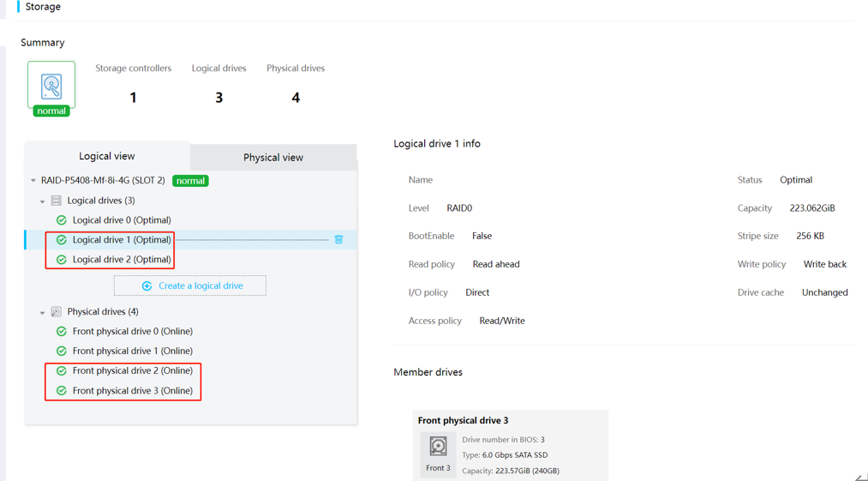868x481 pixels.
Task: Click the Logical drives (3) label
Action: coord(101,201)
